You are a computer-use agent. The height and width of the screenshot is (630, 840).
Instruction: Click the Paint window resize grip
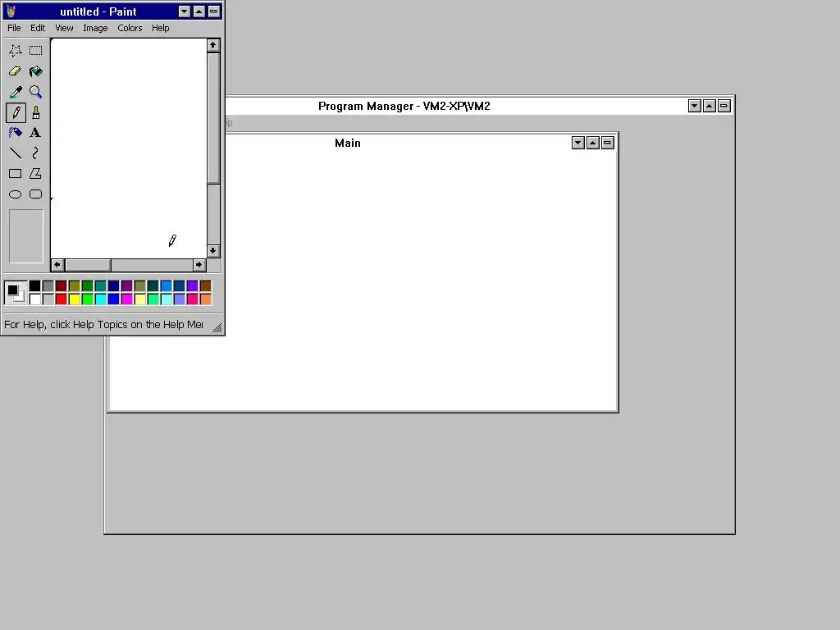point(217,327)
